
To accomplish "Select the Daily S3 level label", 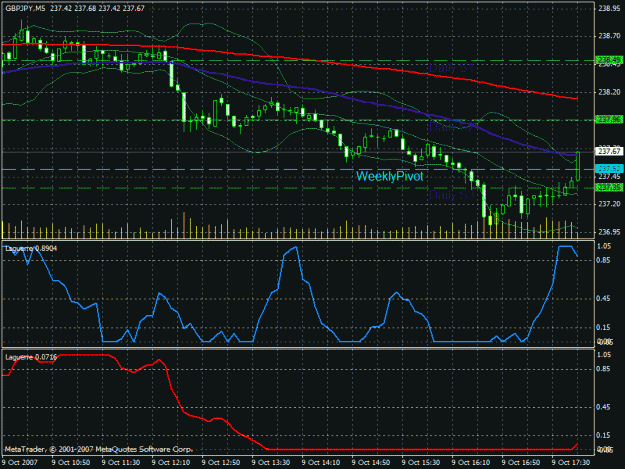I will [x=452, y=195].
